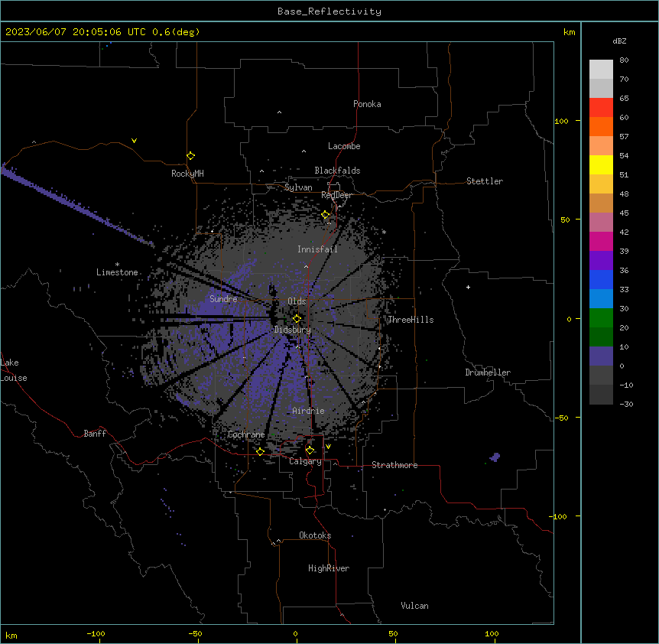This screenshot has height=644, width=659.
Task: Click the Ponoka city label
Action: tap(367, 104)
